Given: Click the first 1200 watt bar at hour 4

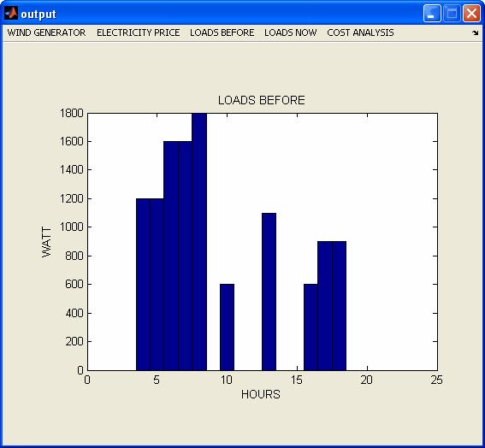Looking at the screenshot, I should (x=143, y=285).
